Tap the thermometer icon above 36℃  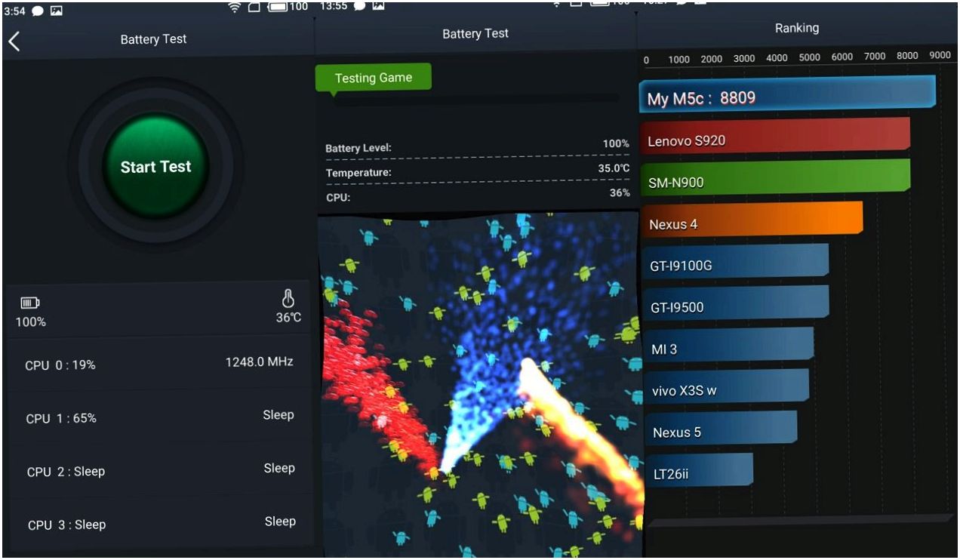tap(288, 299)
